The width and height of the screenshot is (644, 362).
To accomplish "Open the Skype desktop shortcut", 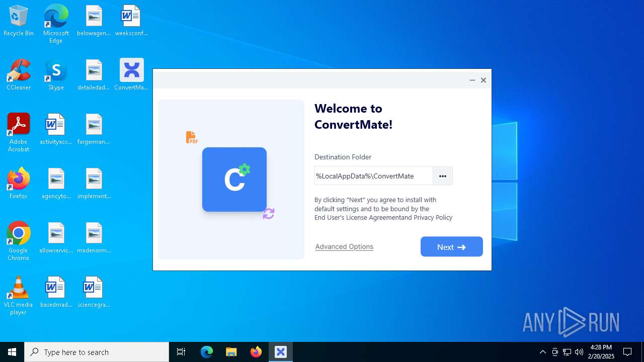I will (x=56, y=75).
